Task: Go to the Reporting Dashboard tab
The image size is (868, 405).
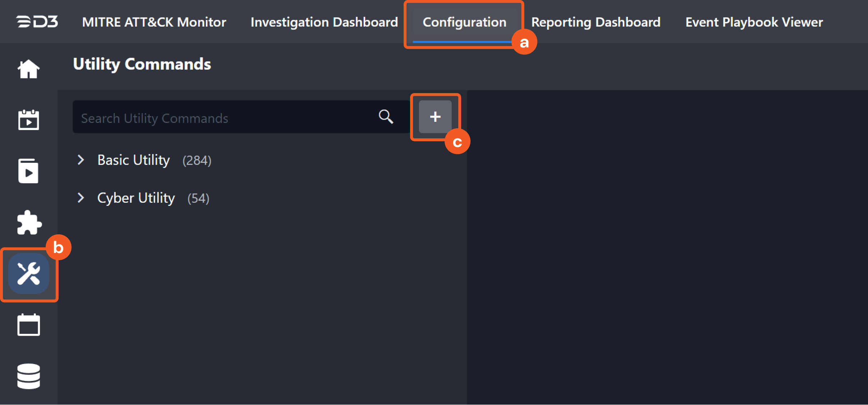Action: 596,22
